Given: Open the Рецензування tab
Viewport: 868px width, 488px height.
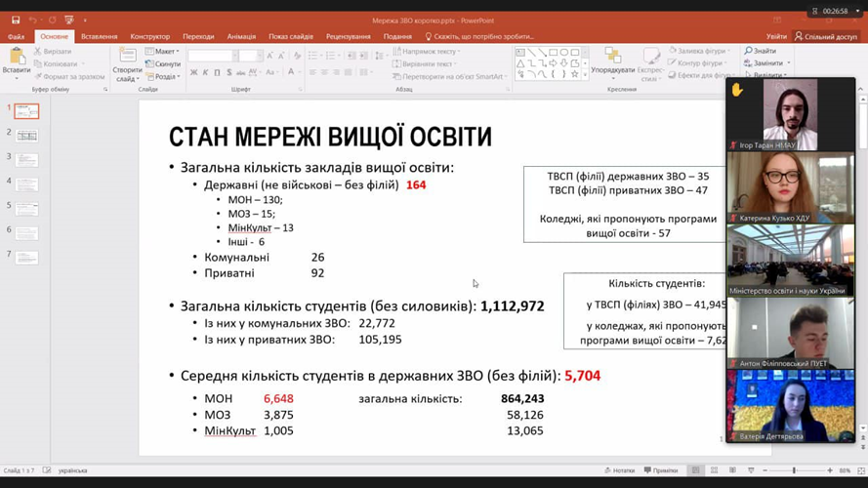Looking at the screenshot, I should pos(349,36).
